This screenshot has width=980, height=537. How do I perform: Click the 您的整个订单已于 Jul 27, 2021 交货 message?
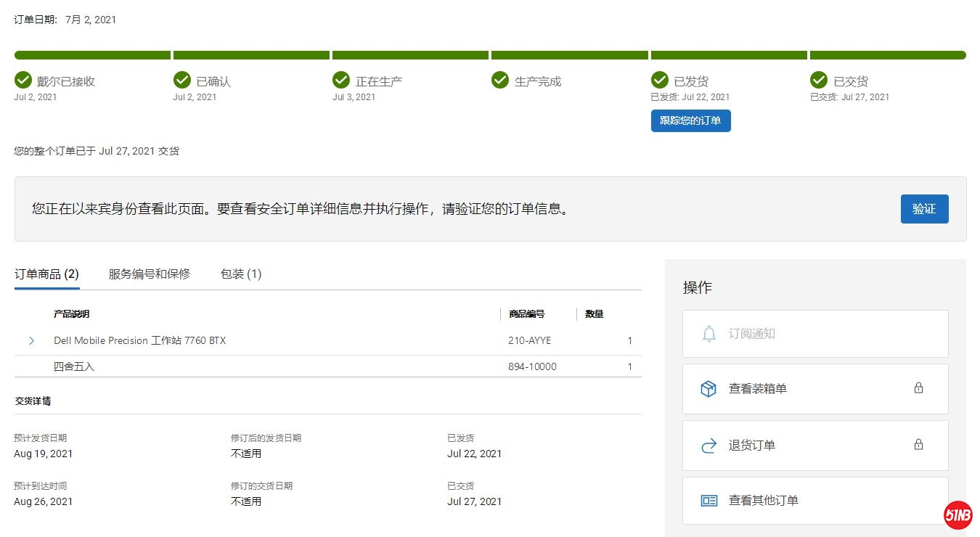coord(97,151)
